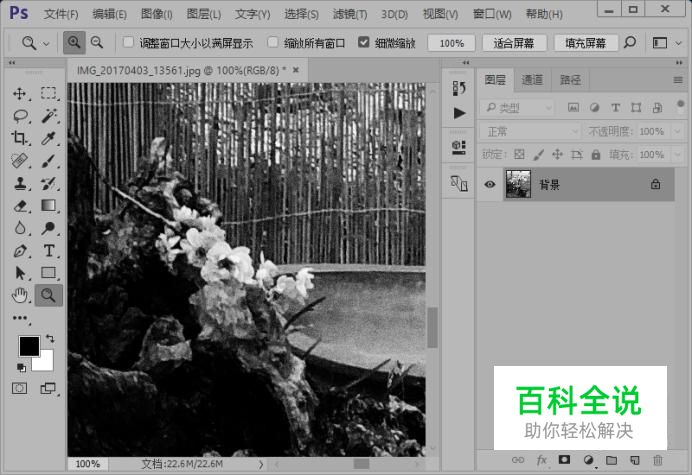Open the fill 100% dropdown arrow
The height and width of the screenshot is (475, 692).
[x=677, y=155]
